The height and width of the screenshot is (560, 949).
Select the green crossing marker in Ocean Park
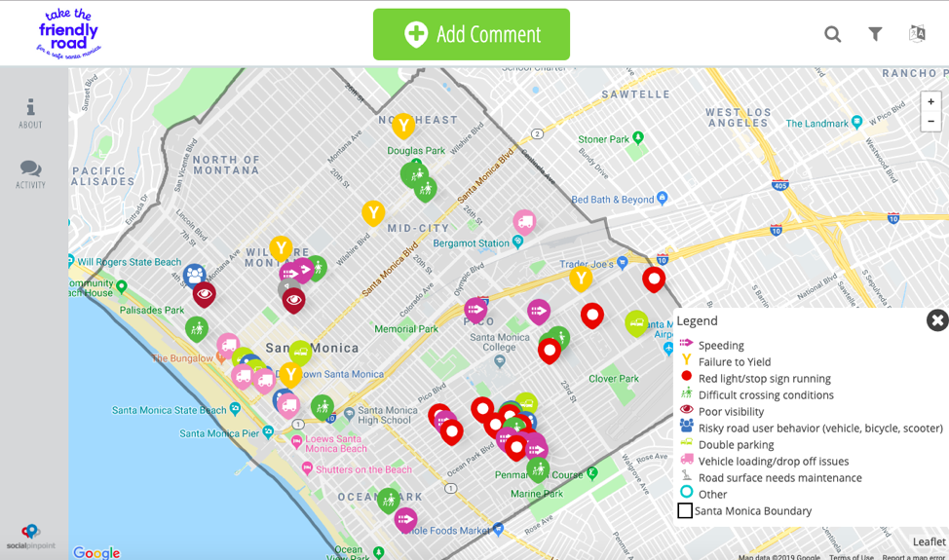389,500
